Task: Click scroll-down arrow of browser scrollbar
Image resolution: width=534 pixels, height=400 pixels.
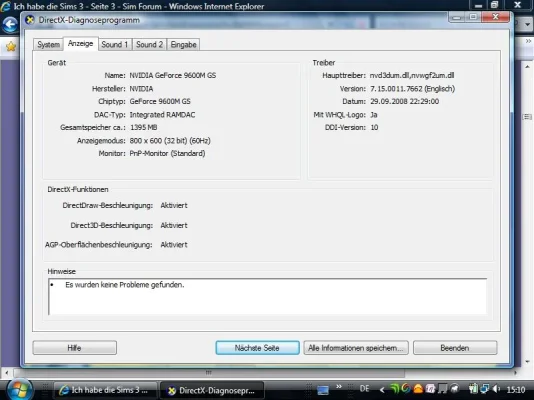Action: (528, 362)
